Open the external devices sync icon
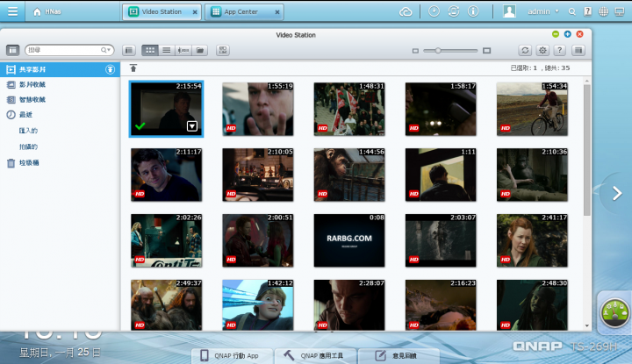 pos(454,11)
